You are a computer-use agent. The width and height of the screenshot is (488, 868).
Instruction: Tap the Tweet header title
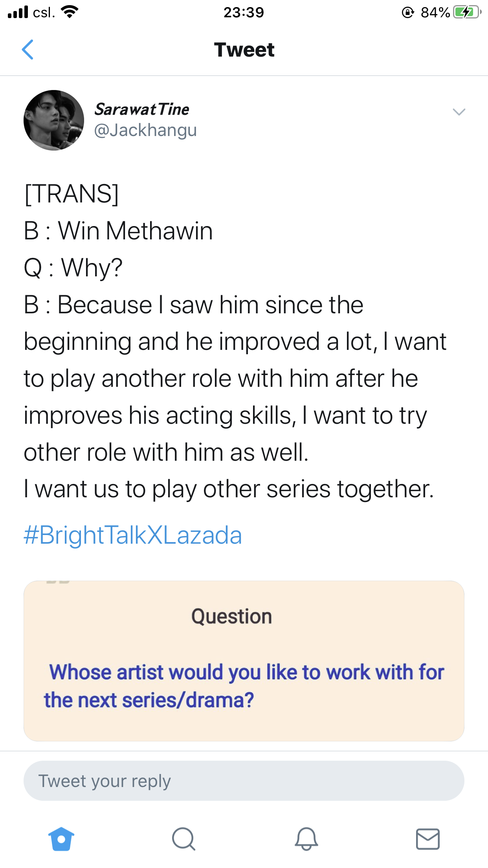pyautogui.click(x=244, y=50)
